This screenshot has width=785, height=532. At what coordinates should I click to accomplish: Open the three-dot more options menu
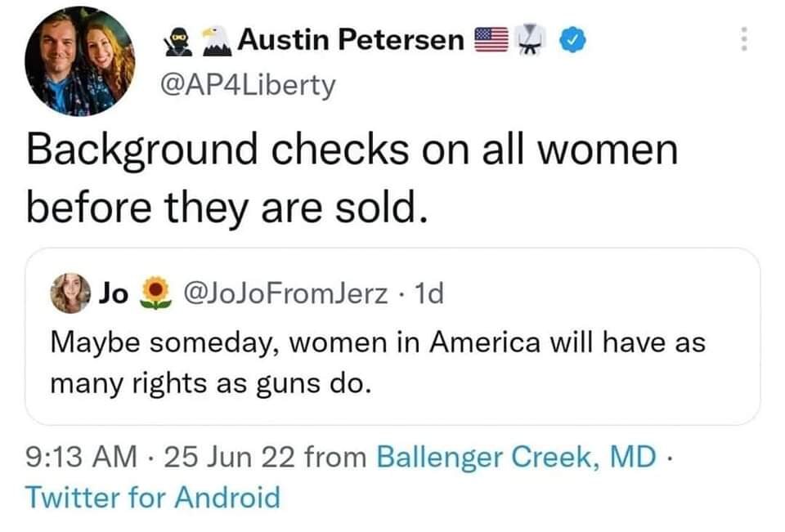[742, 38]
